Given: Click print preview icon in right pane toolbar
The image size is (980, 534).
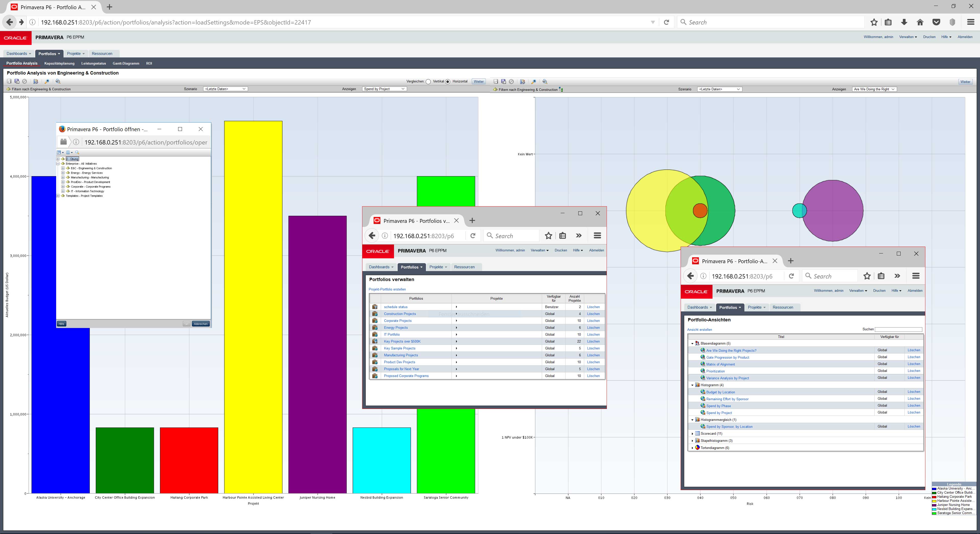Looking at the screenshot, I should pyautogui.click(x=545, y=81).
